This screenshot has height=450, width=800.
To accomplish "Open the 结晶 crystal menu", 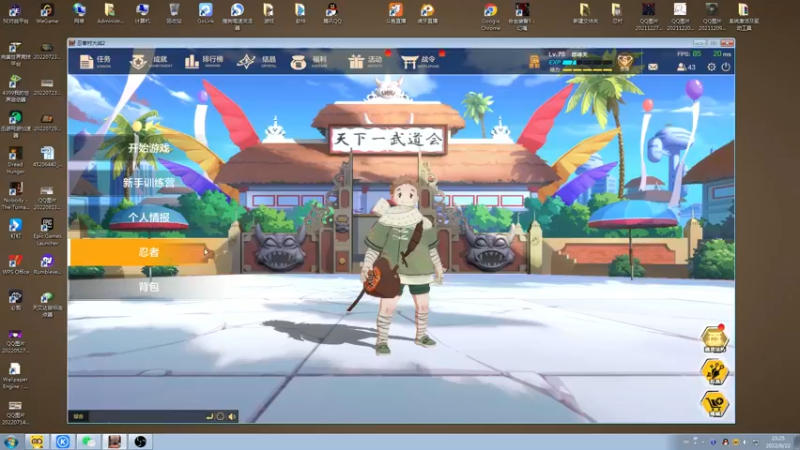I will [257, 62].
